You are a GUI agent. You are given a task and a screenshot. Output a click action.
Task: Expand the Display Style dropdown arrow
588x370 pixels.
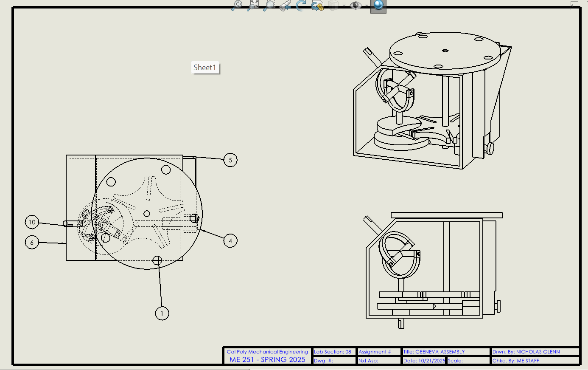(344, 6)
